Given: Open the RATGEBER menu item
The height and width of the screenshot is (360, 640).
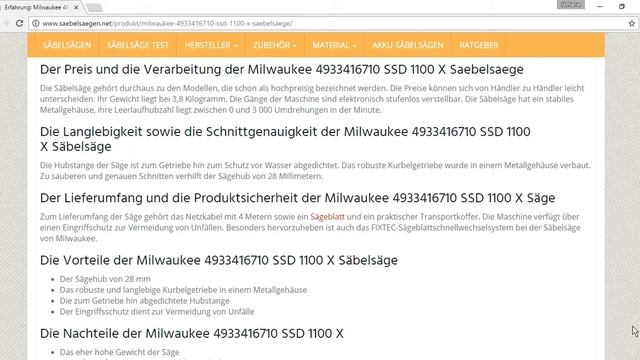Looking at the screenshot, I should tap(479, 45).
